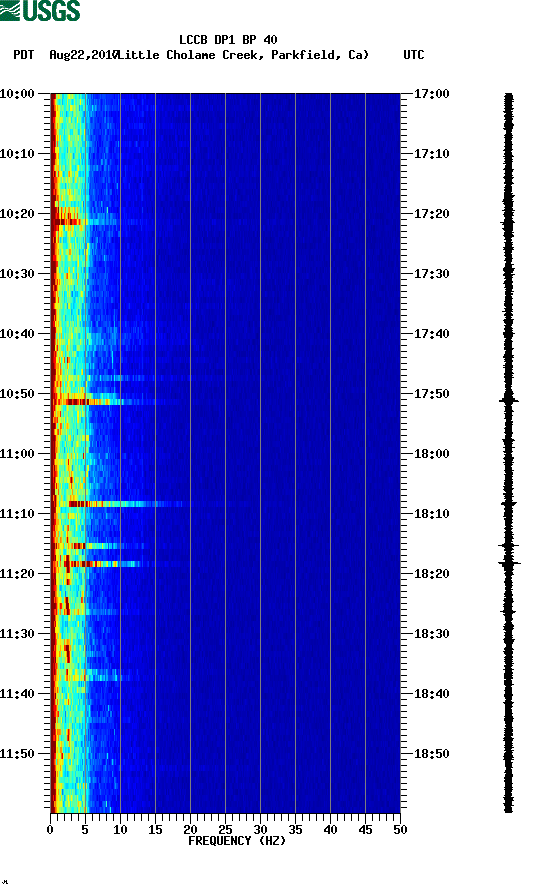Click the '10' frequency axis label
The width and height of the screenshot is (552, 893).
click(x=120, y=830)
